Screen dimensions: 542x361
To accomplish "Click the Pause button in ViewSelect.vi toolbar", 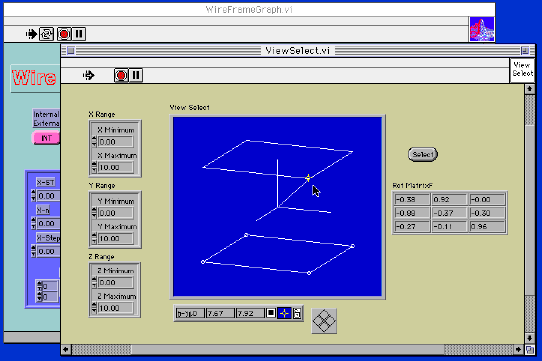I will click(x=136, y=75).
